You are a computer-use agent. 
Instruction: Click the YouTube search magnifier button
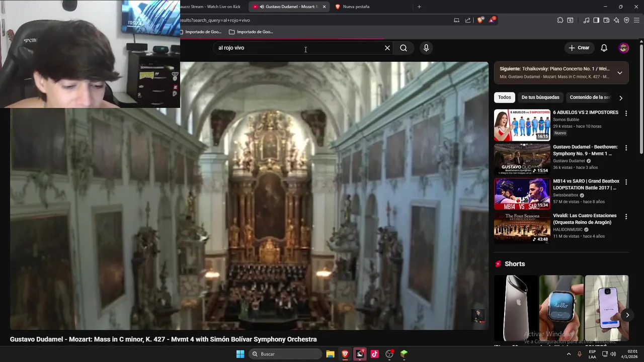coord(404,48)
